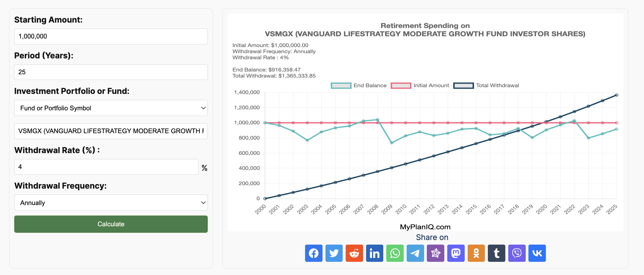This screenshot has width=644, height=275.
Task: Click the 'Initial Amount: $1,000,000.00' chart text
Action: pos(270,45)
